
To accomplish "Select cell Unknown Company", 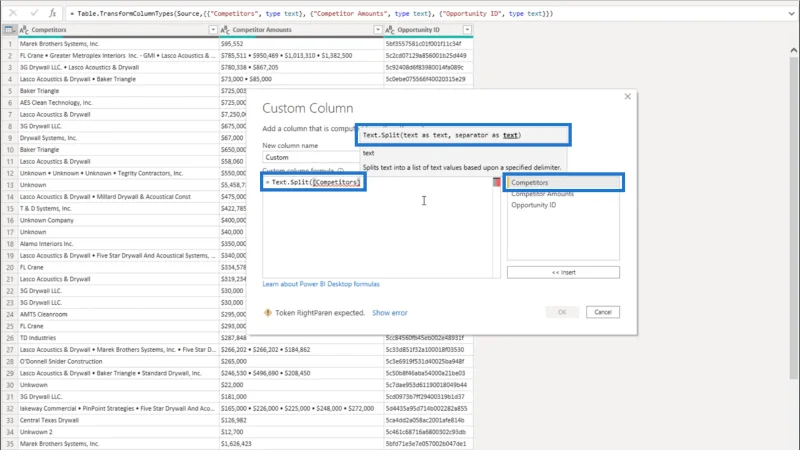I will click(x=118, y=220).
